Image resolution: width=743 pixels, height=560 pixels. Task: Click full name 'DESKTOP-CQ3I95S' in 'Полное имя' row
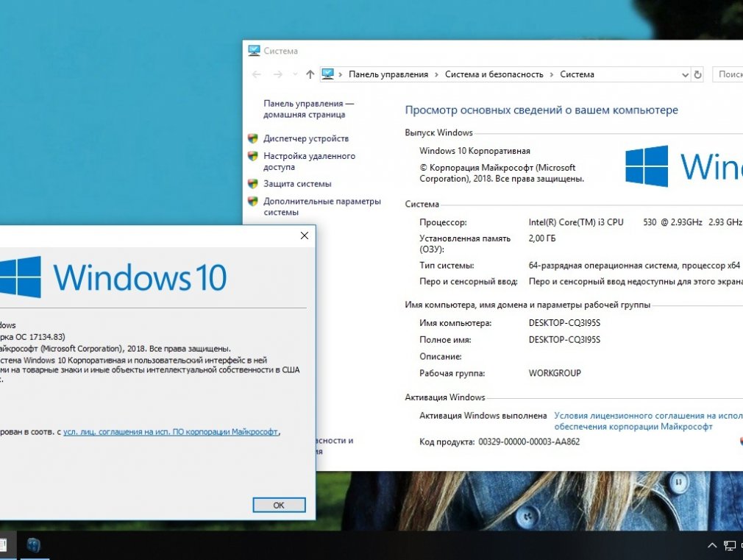point(564,339)
